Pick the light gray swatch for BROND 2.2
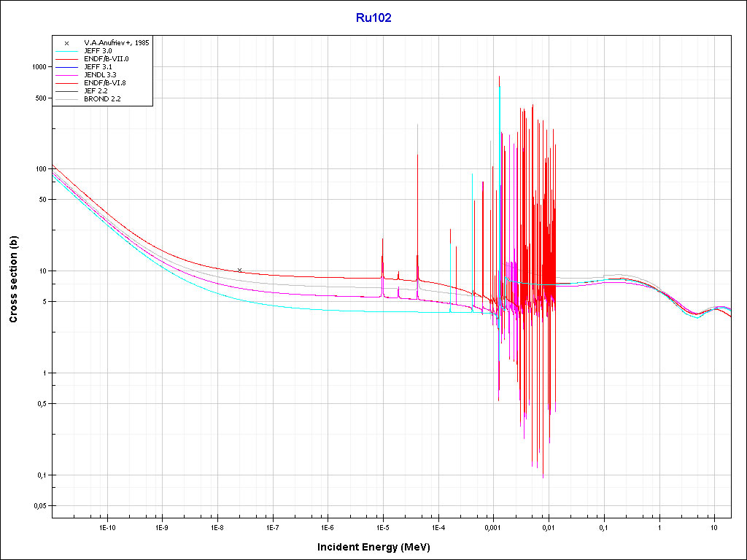The height and width of the screenshot is (560, 747). click(66, 98)
